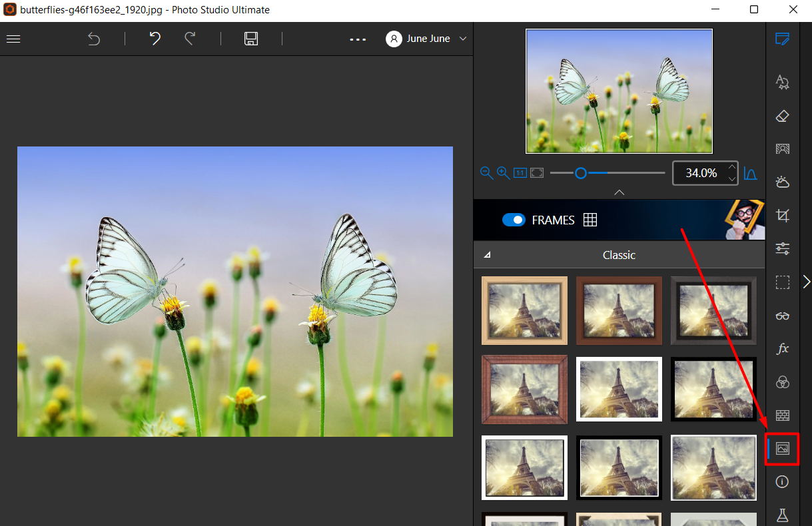Choose the reddish-brown wooden frame
Screen dimensions: 812x526
click(525, 390)
